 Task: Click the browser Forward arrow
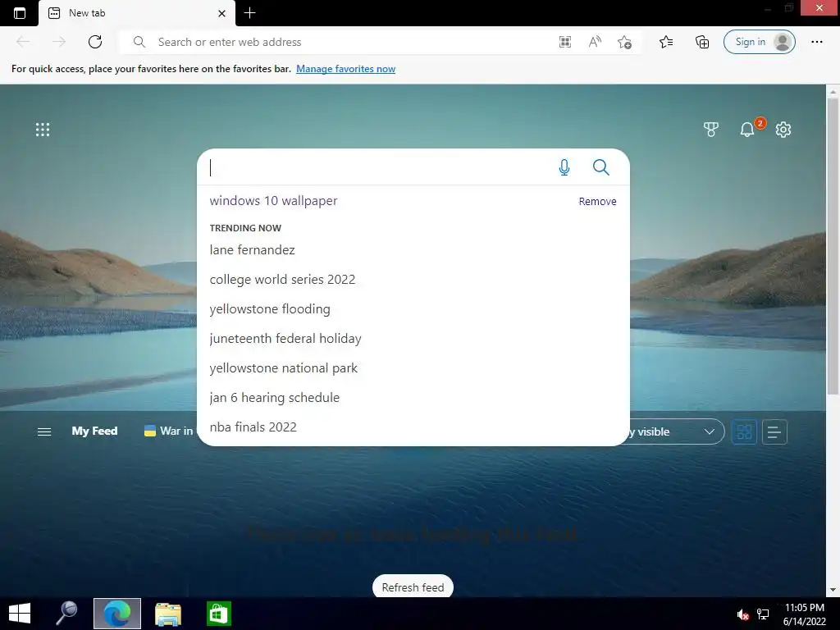(x=59, y=42)
